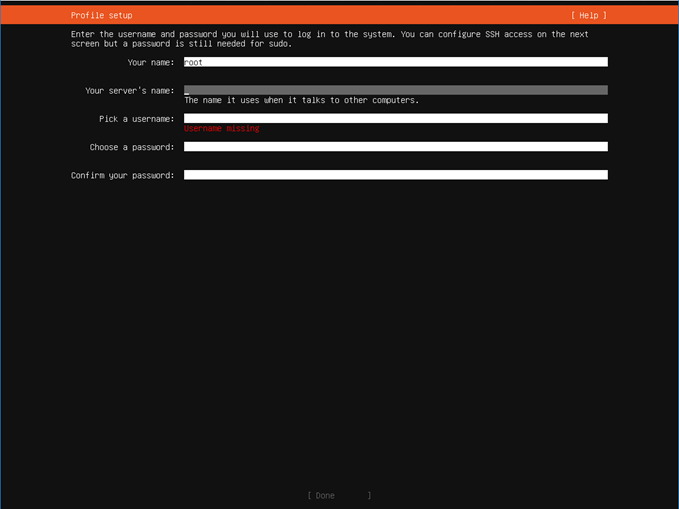Click the red 'Username missing' error message
679x509 pixels.
point(221,129)
